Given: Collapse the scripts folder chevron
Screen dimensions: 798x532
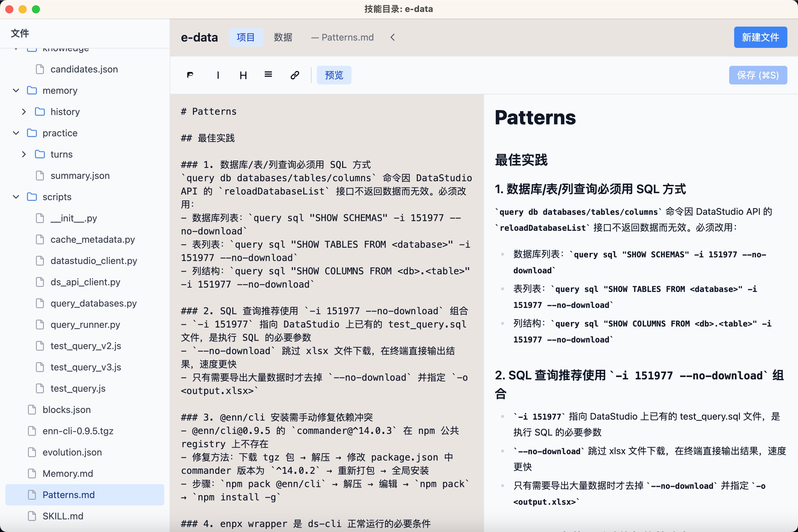Looking at the screenshot, I should (x=16, y=197).
